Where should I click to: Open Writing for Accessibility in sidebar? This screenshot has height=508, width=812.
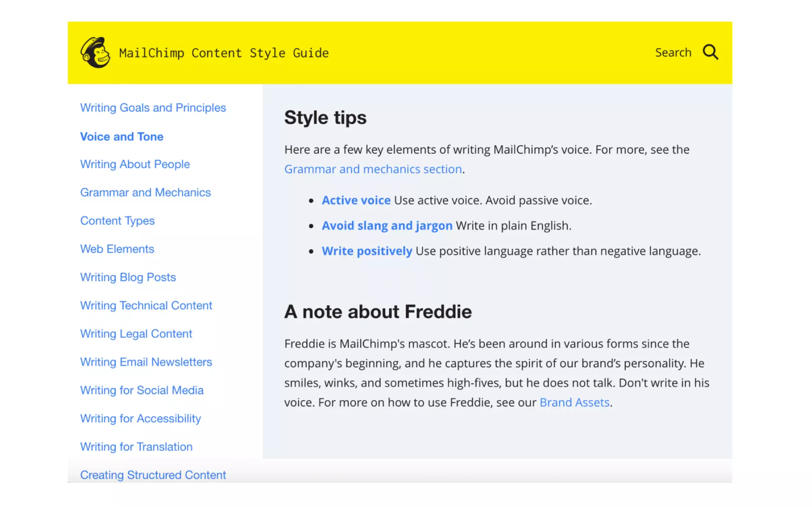click(x=140, y=418)
